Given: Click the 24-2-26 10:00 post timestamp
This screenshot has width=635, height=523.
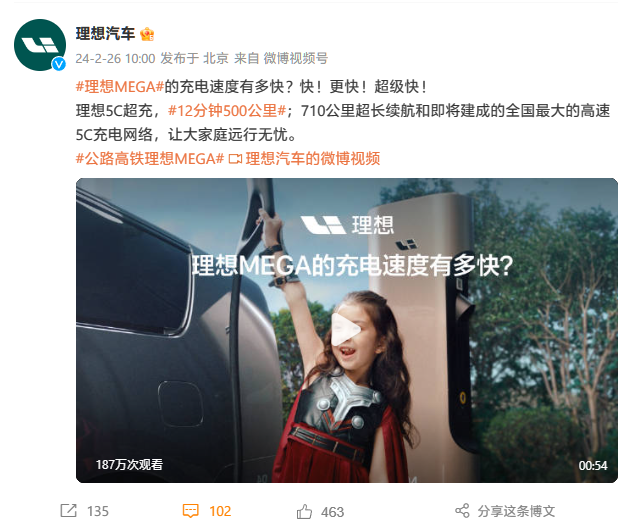Looking at the screenshot, I should pos(115,58).
